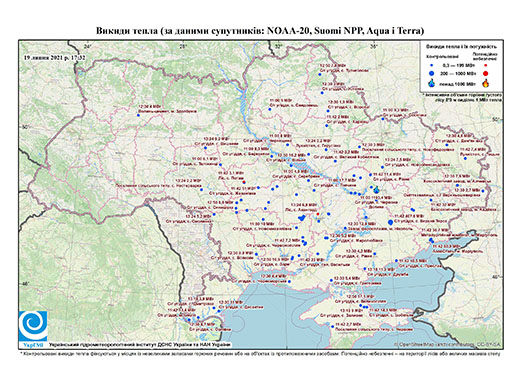Viewport: 520px width, 368px height.
Task: Select the orange flame icon in legend
Action: 486,83
